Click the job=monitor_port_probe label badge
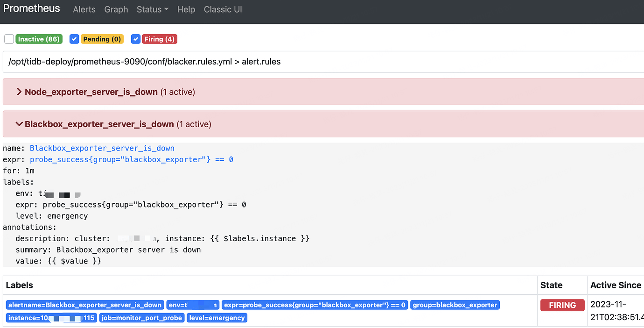The width and height of the screenshot is (644, 328). (x=141, y=318)
